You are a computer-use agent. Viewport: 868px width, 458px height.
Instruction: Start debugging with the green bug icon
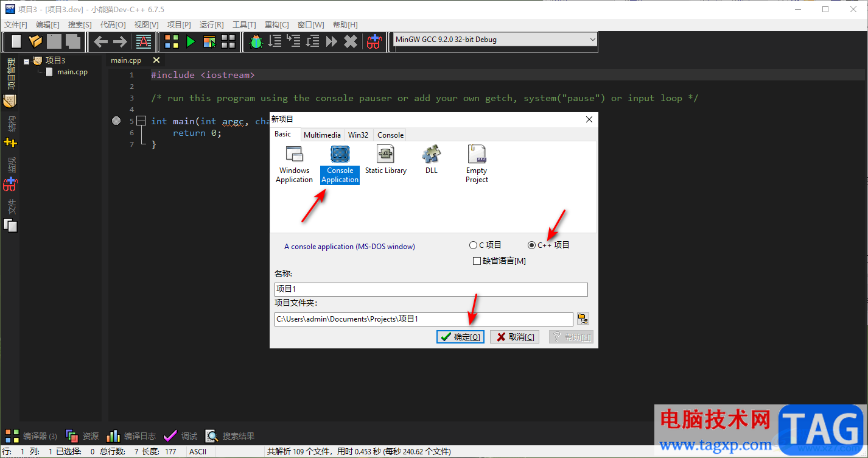(x=256, y=41)
